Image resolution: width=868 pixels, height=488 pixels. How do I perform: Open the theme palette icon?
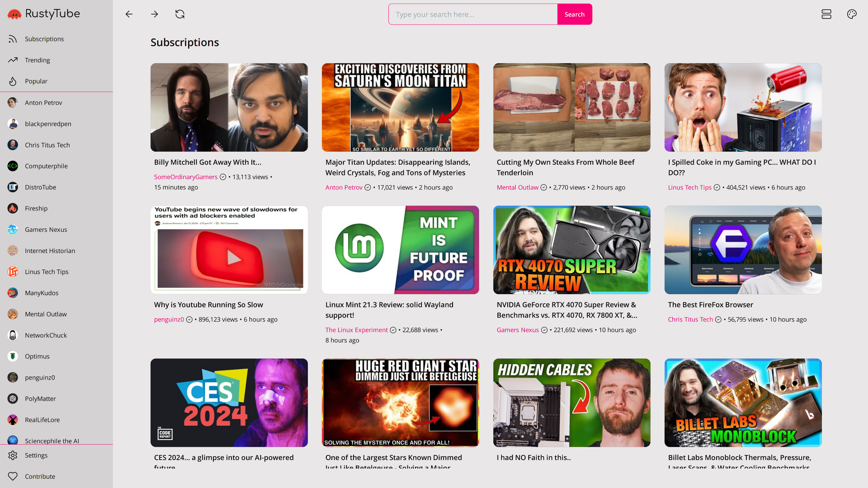click(x=852, y=14)
